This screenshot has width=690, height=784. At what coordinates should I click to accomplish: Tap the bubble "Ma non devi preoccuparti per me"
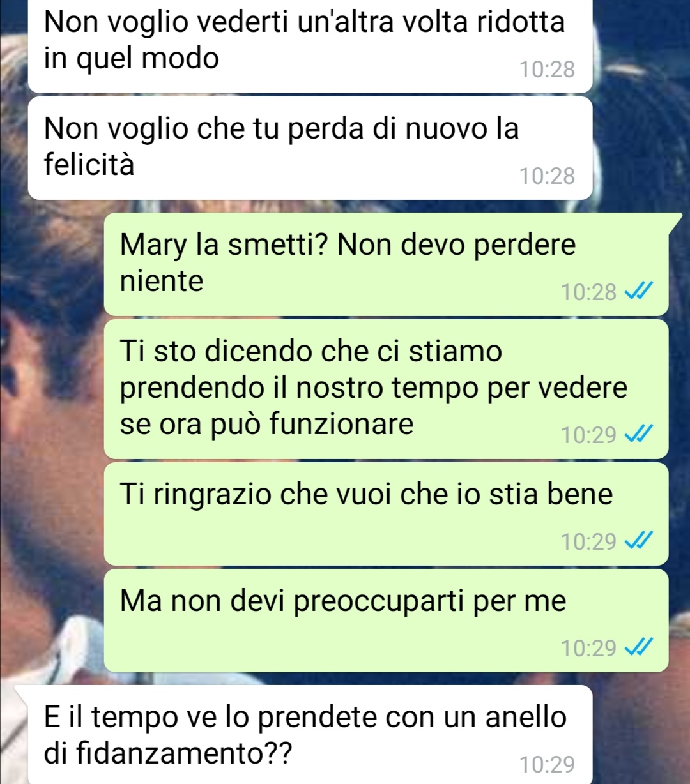387,621
